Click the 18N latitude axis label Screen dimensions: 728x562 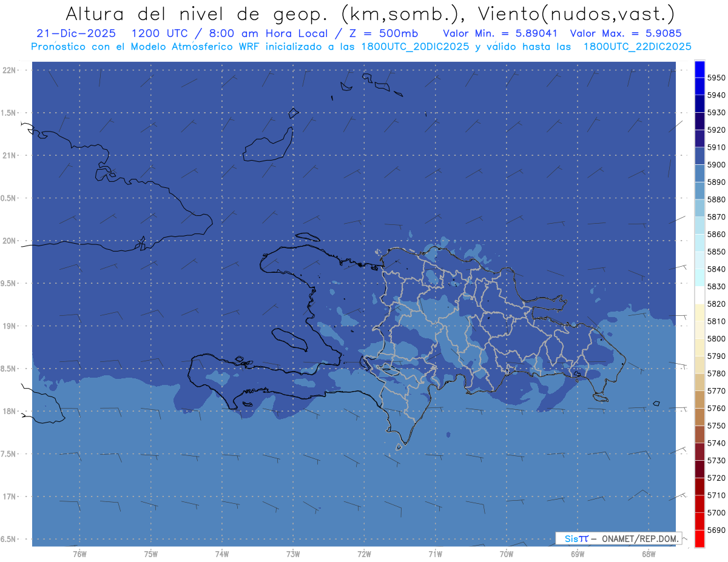(x=10, y=411)
